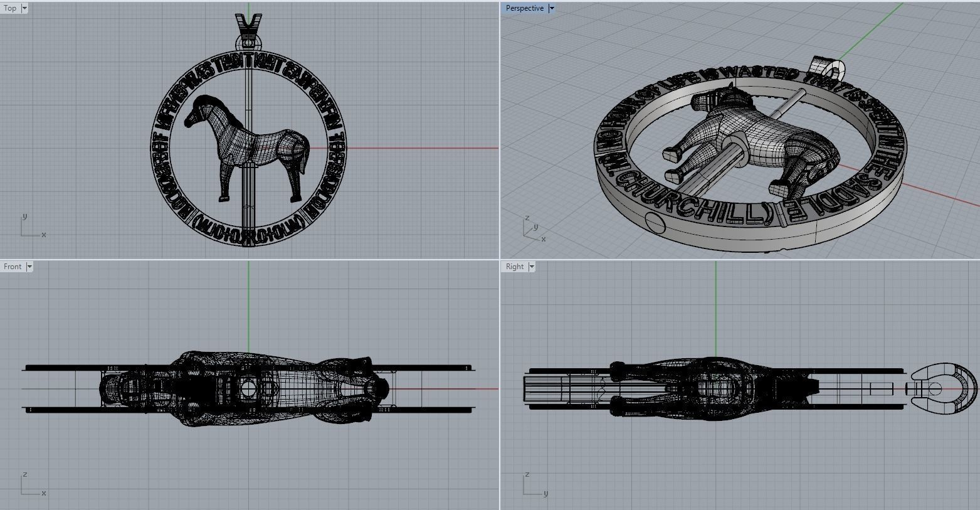Open the Perspective viewport dropdown arrow

click(x=552, y=8)
